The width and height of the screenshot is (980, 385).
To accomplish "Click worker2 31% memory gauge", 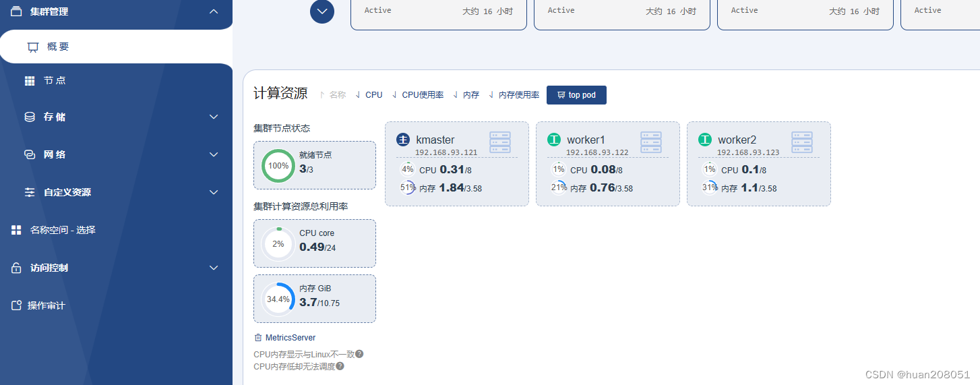I will click(x=710, y=187).
